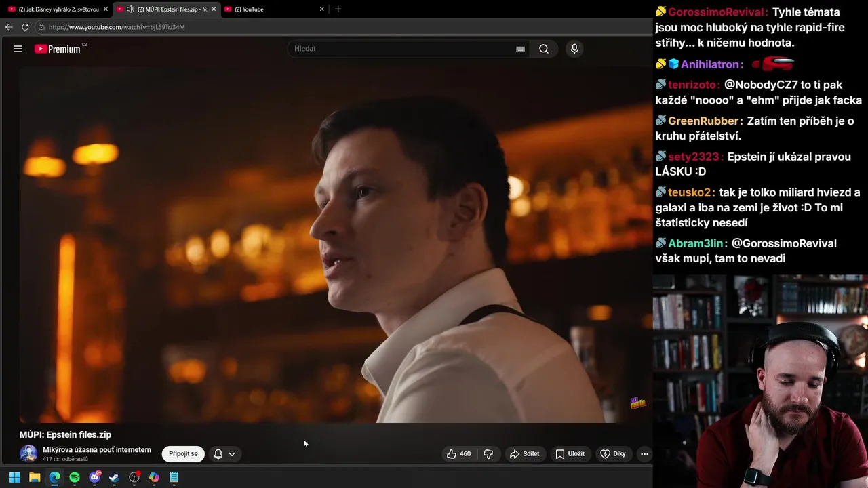Close the (2) YouTube tab
This screenshot has width=868, height=488.
tap(321, 9)
